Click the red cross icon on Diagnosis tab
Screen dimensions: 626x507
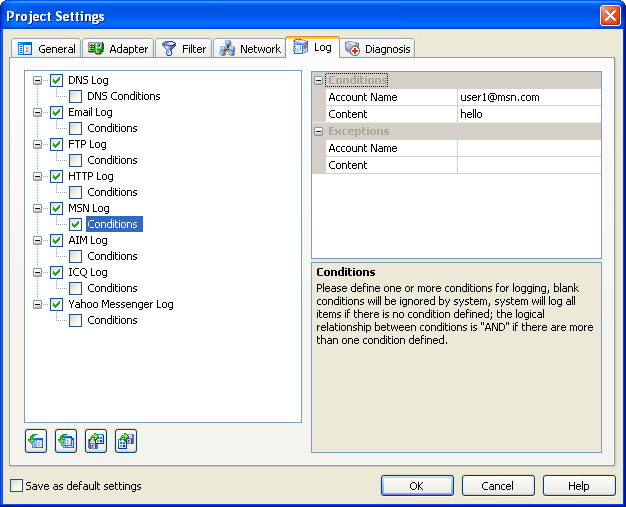tap(353, 48)
